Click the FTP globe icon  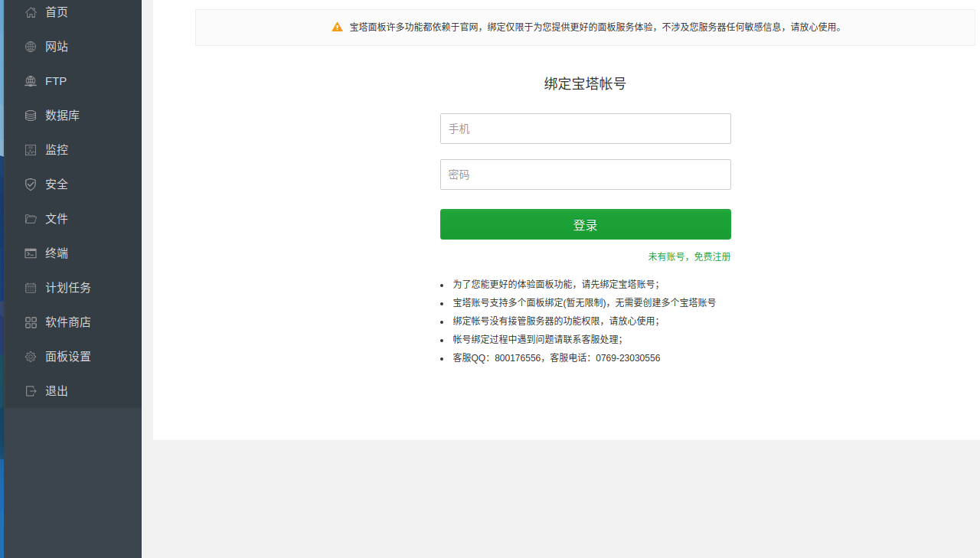click(x=31, y=81)
